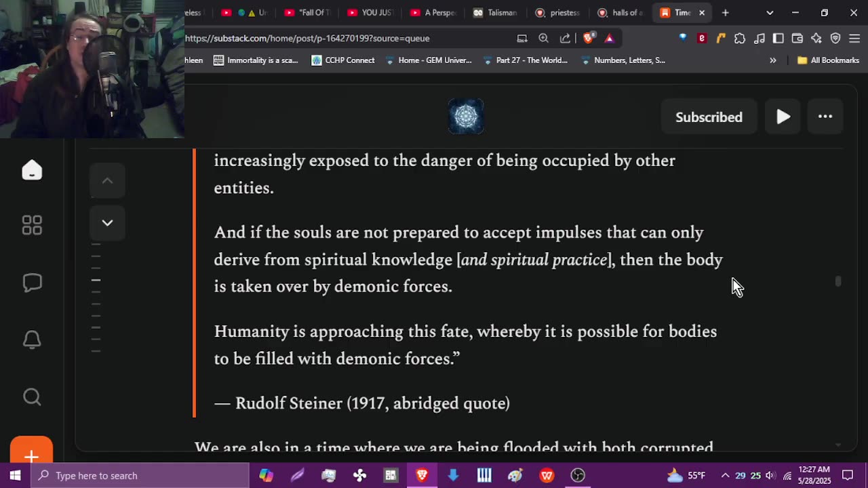
Task: Open the tab search dropdown arrow
Action: 770,12
